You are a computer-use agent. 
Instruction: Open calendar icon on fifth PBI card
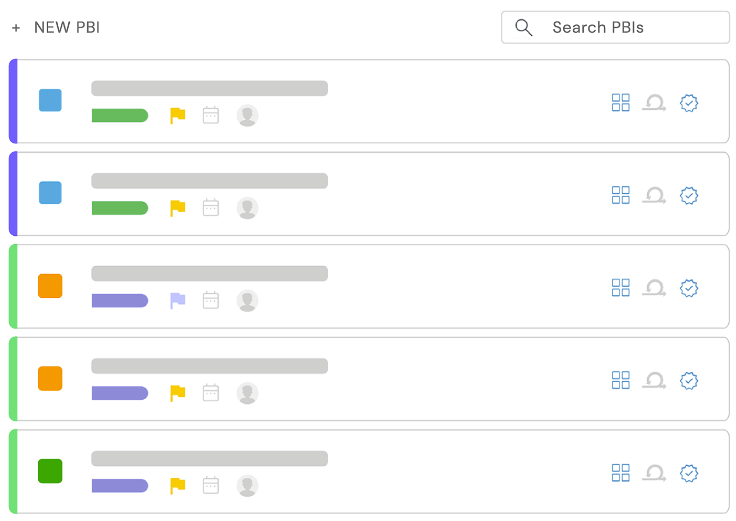(x=211, y=485)
